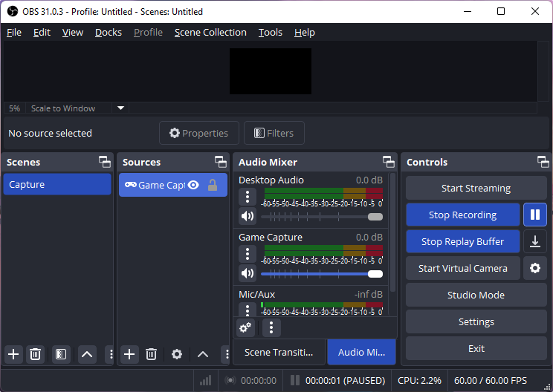
Task: Click the Game Capture volume slider
Action: click(x=320, y=274)
